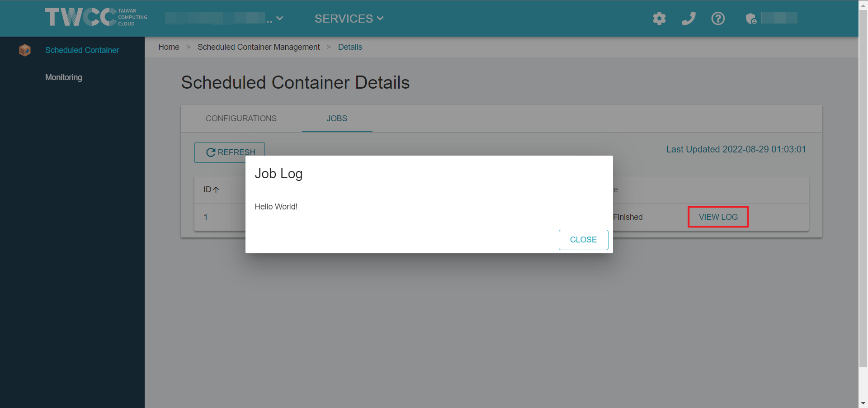This screenshot has width=868, height=408.
Task: Click the down arrow of page scrollbar
Action: pyautogui.click(x=863, y=403)
